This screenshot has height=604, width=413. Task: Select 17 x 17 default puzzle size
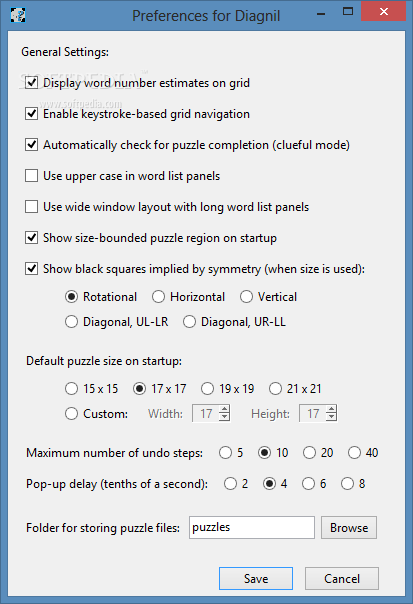(139, 389)
